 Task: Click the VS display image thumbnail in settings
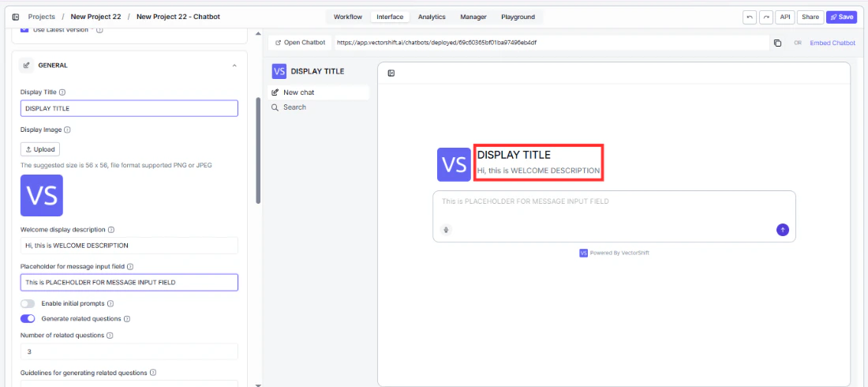coord(42,195)
